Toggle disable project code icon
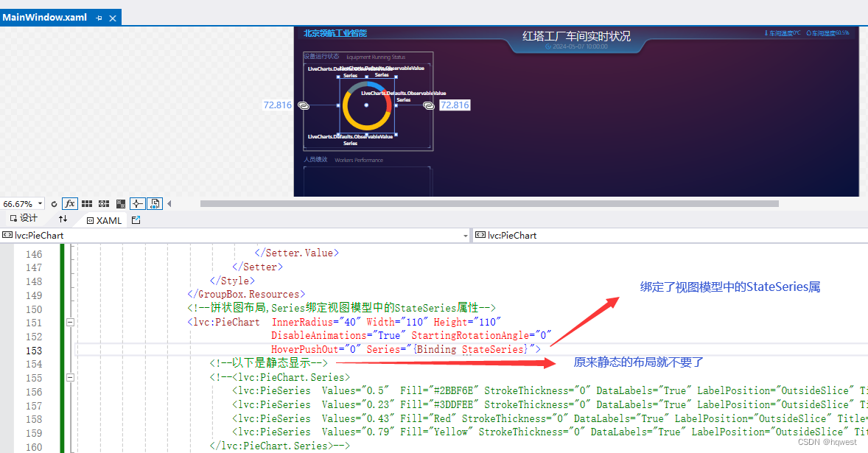 155,203
